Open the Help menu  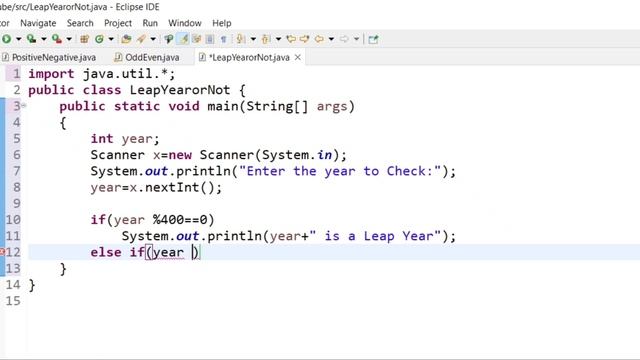[222, 23]
